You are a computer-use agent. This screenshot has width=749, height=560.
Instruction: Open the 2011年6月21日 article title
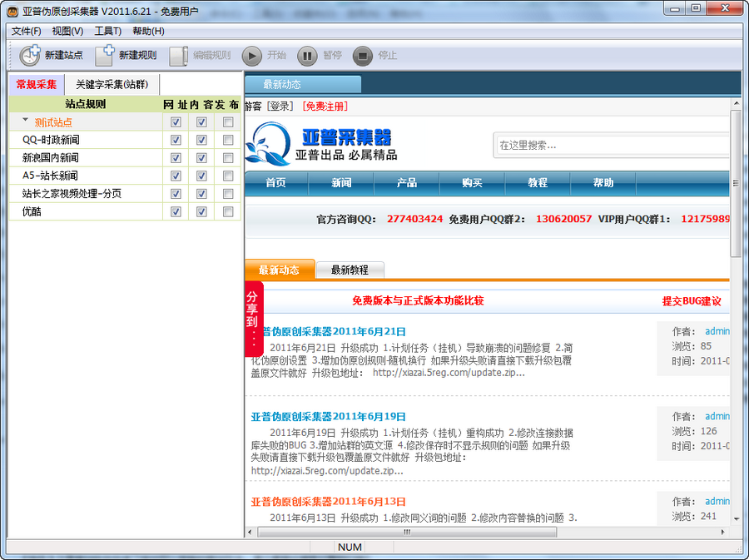pos(333,331)
